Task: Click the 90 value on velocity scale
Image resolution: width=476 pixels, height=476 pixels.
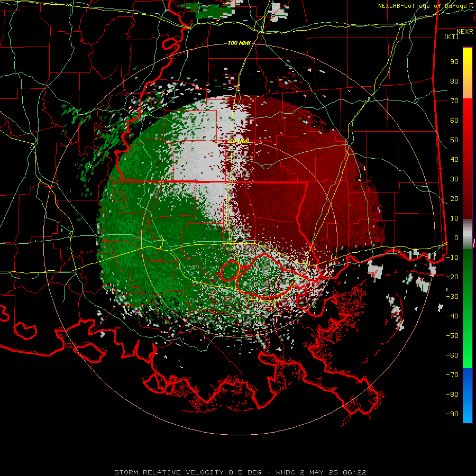Action: point(454,62)
